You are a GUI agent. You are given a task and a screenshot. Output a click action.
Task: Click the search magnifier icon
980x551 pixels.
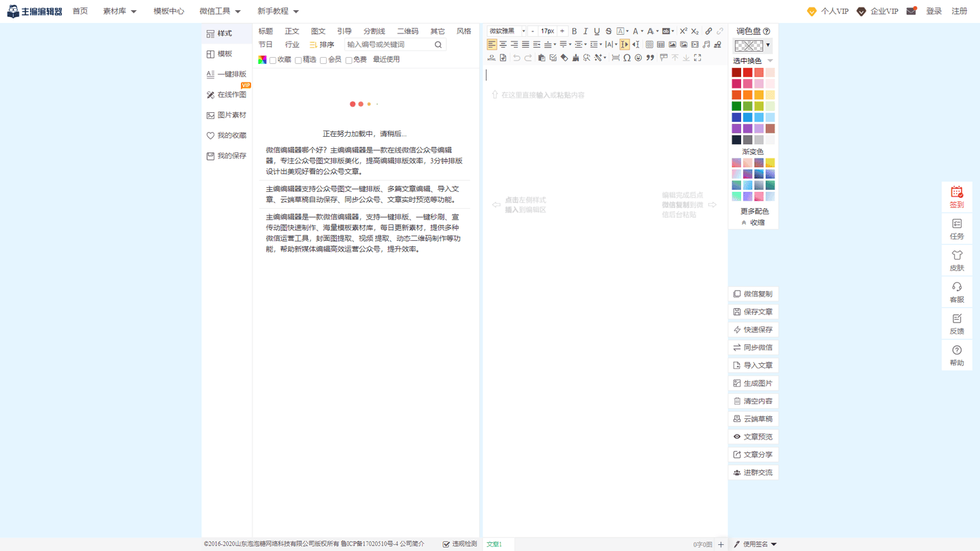[x=438, y=45]
